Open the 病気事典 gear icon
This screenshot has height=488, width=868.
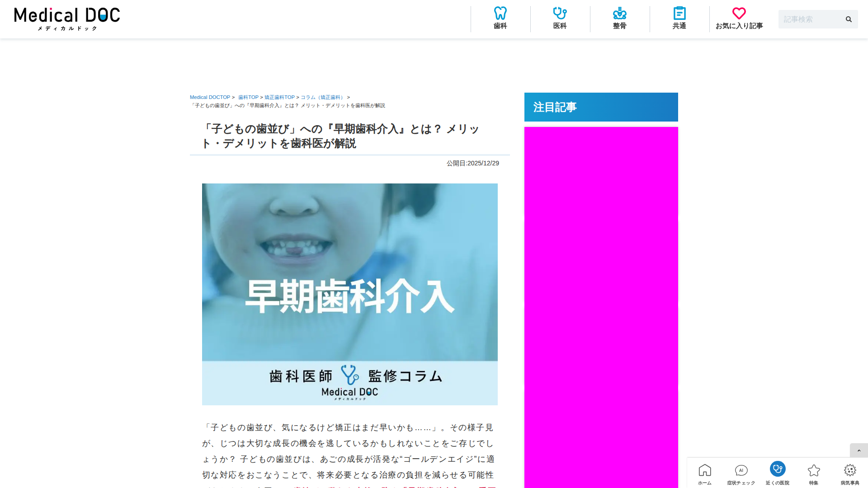(x=850, y=470)
